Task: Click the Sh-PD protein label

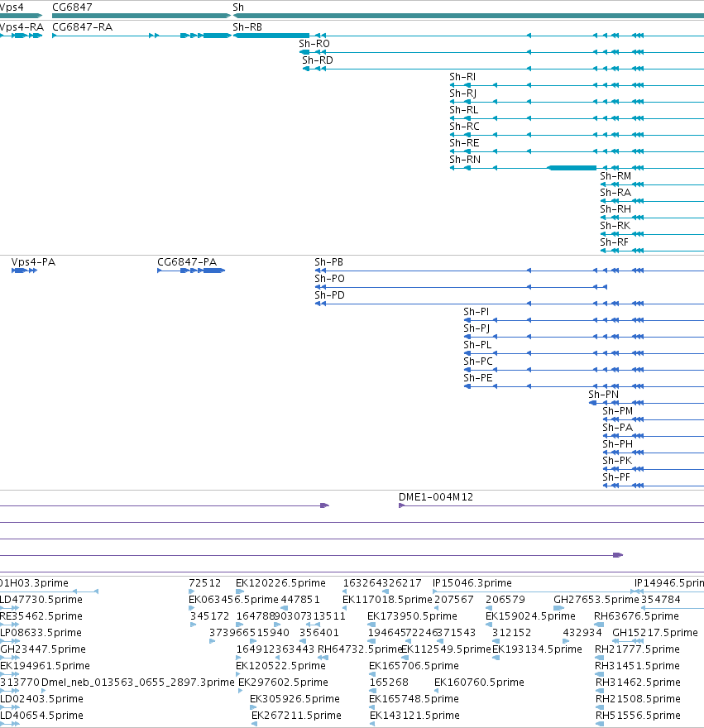Action: (x=330, y=295)
